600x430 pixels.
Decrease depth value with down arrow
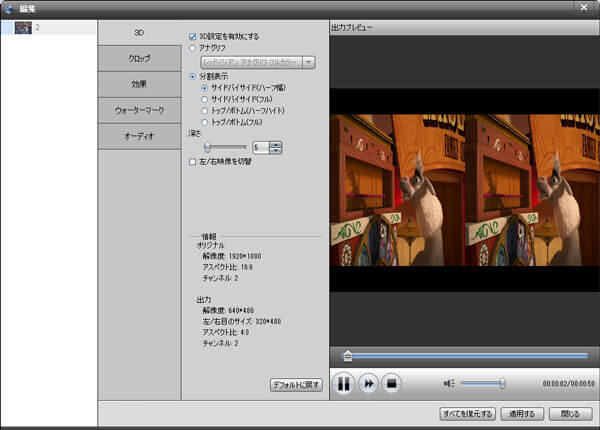(x=276, y=151)
